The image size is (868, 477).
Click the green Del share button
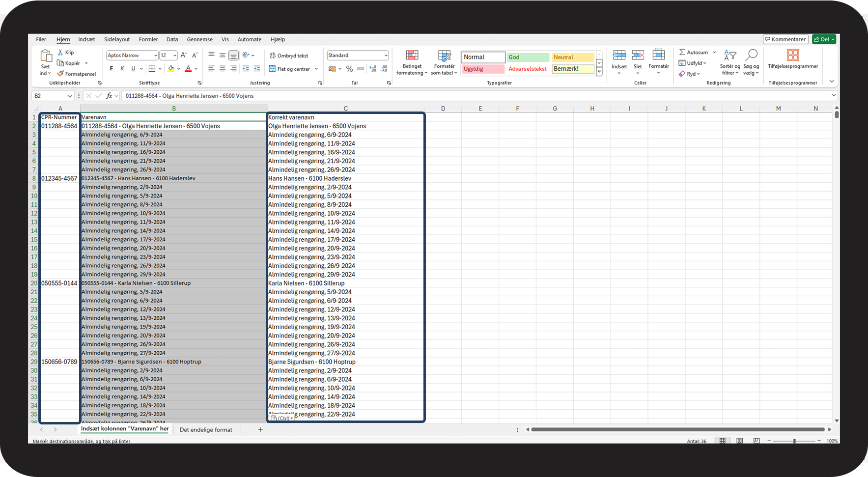click(824, 39)
